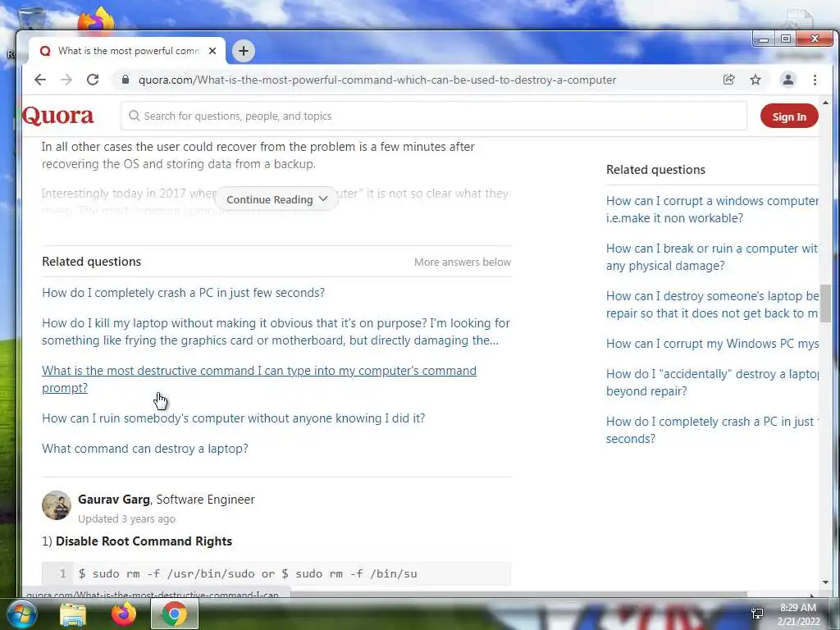Open File Explorer from taskbar
The width and height of the screenshot is (840, 630).
click(x=73, y=614)
